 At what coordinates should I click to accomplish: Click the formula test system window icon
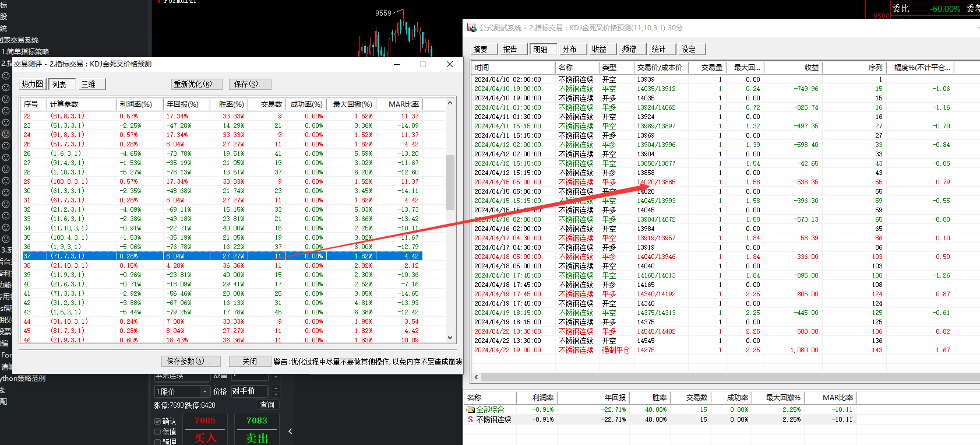coord(471,27)
